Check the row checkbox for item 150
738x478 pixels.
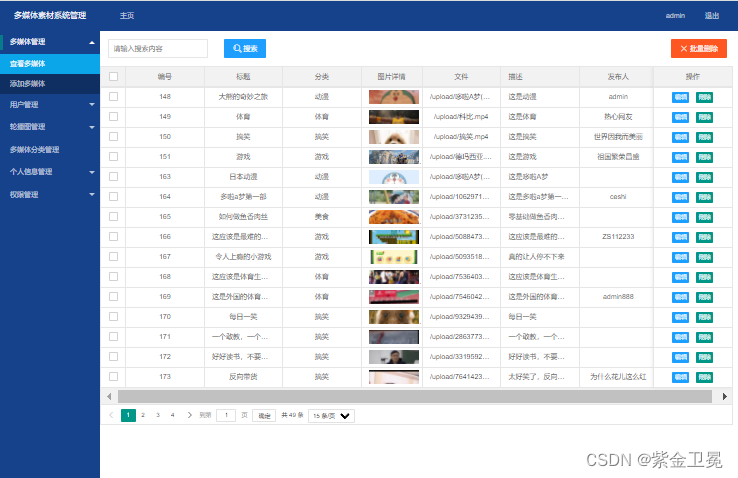click(x=113, y=136)
